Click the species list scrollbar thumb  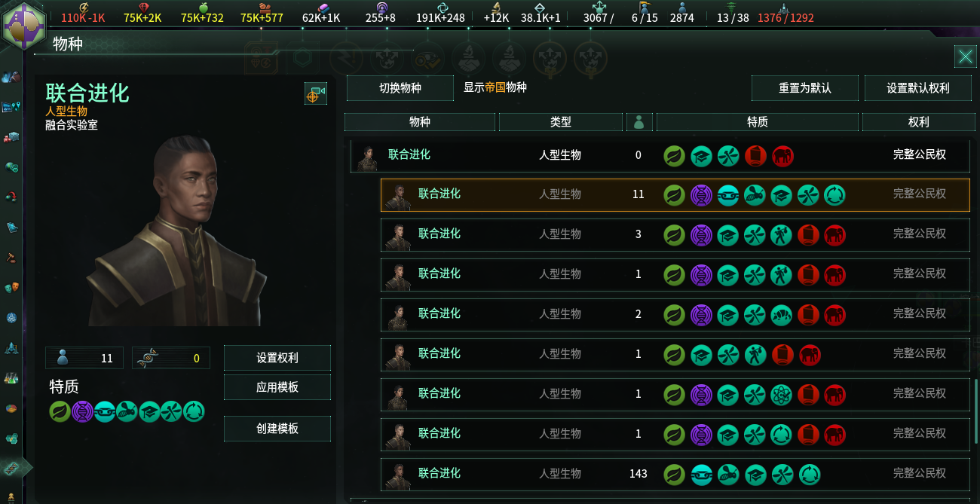click(976, 416)
